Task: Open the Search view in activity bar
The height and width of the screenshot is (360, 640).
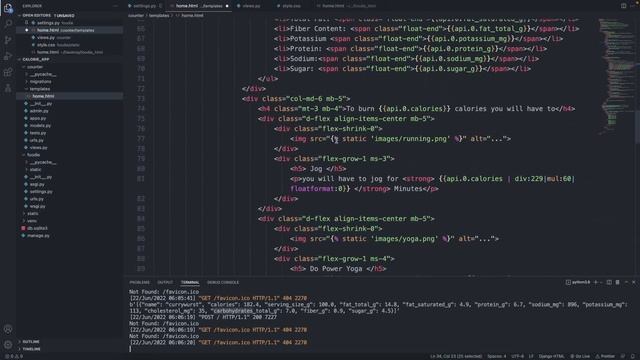Action: click(x=8, y=24)
